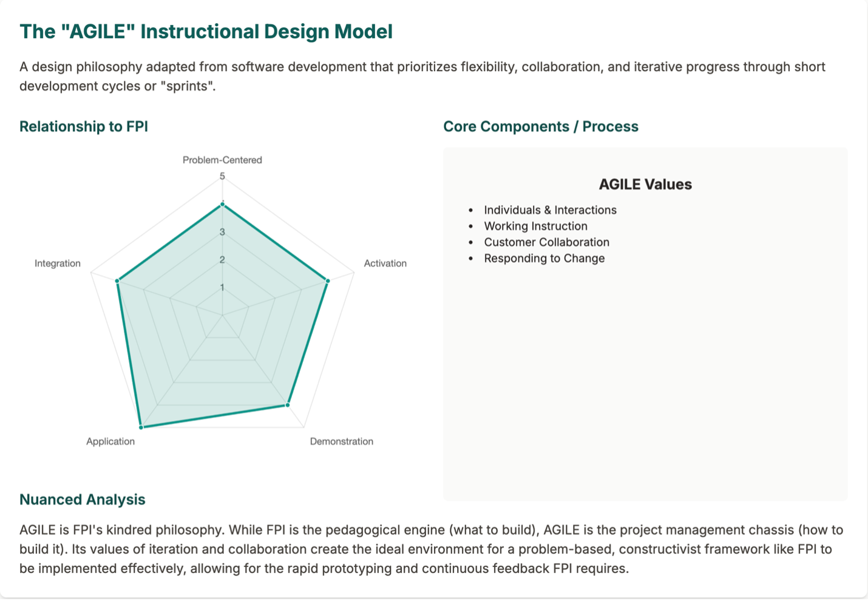Click the Activation axis label
The image size is (868, 601).
click(x=385, y=263)
